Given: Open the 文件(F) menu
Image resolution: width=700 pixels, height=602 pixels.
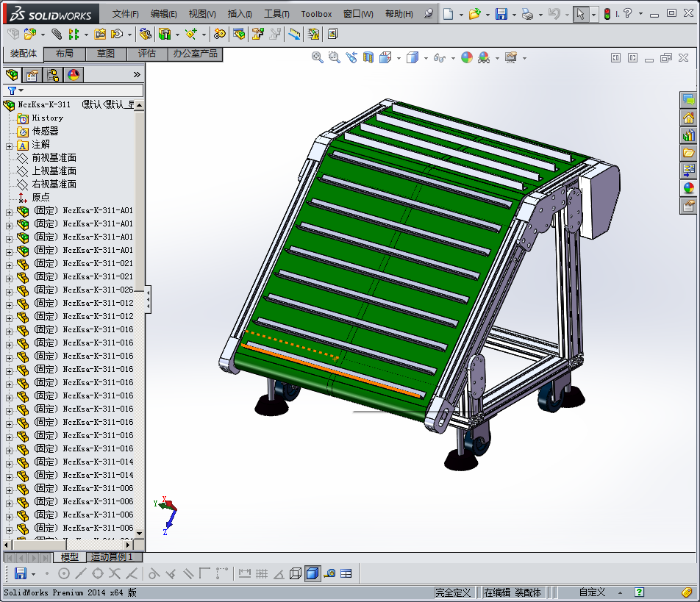Looking at the screenshot, I should click(126, 14).
